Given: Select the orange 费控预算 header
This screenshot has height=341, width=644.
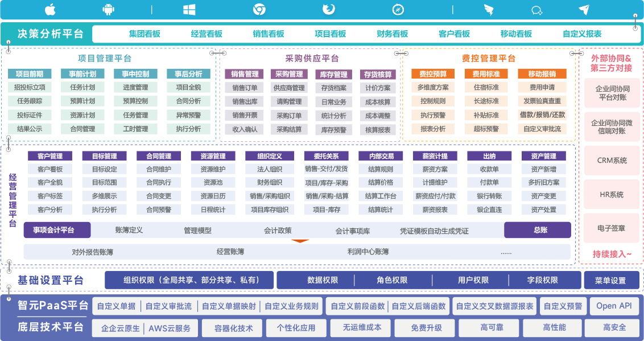Looking at the screenshot, I should (433, 74).
